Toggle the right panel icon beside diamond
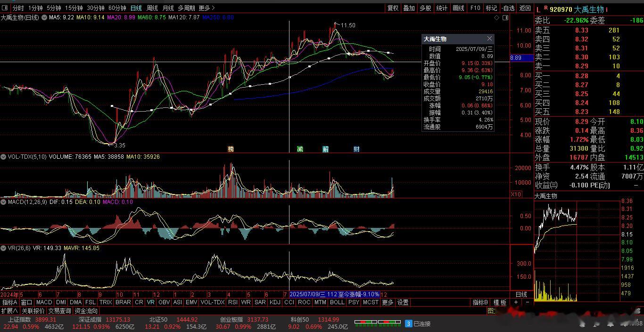The width and height of the screenshot is (644, 332). (505, 18)
